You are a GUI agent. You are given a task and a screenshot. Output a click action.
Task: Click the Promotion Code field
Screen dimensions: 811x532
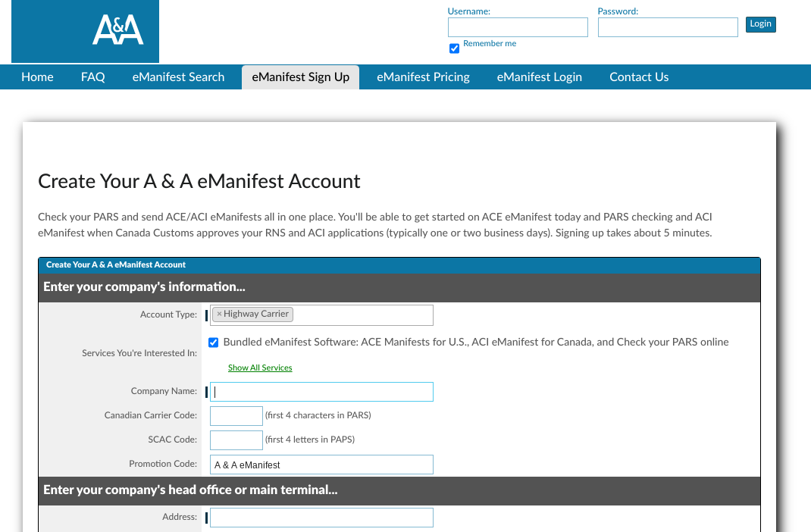pyautogui.click(x=321, y=465)
